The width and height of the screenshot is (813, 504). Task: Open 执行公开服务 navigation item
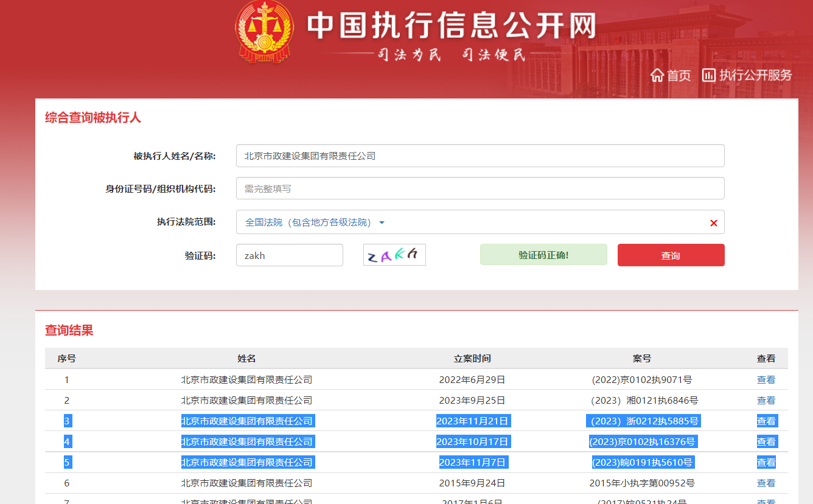(x=755, y=75)
